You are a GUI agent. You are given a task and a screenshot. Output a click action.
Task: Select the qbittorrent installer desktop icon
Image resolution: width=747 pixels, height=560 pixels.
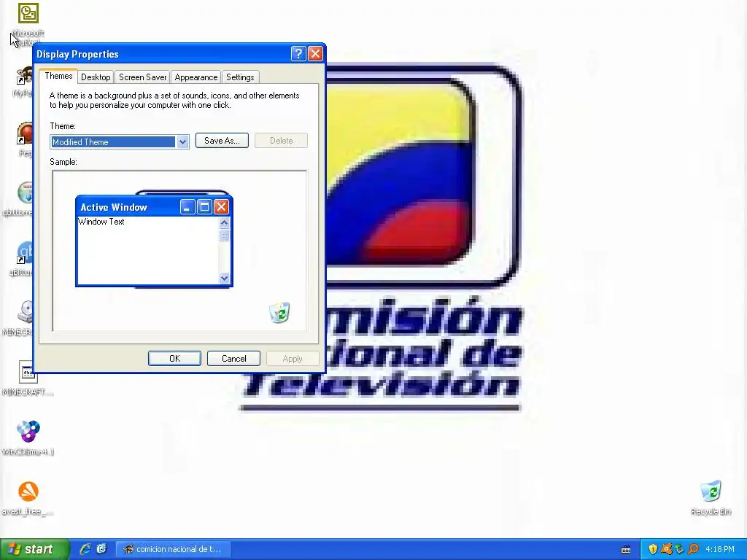click(25, 192)
